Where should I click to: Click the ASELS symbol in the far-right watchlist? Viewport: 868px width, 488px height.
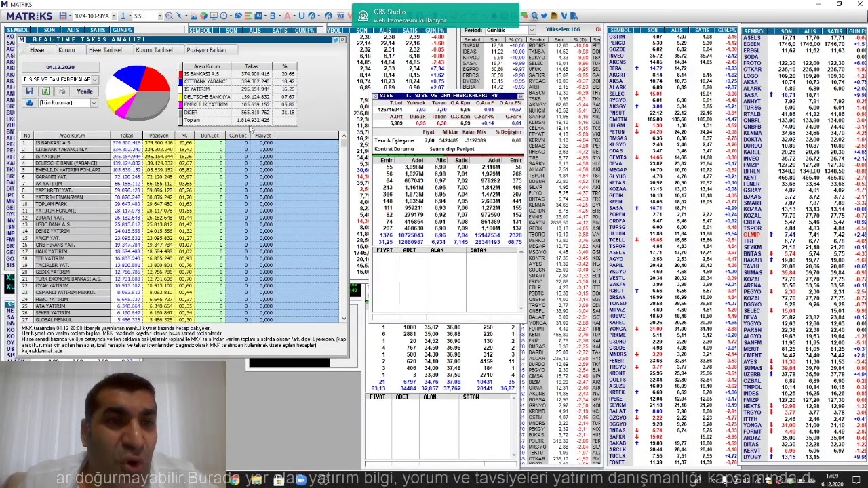coord(751,37)
